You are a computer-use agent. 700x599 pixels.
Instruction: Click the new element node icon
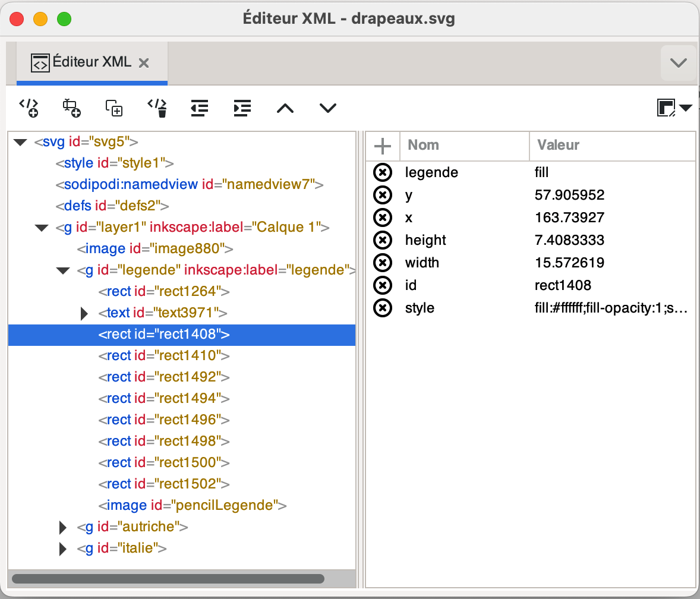(x=29, y=108)
